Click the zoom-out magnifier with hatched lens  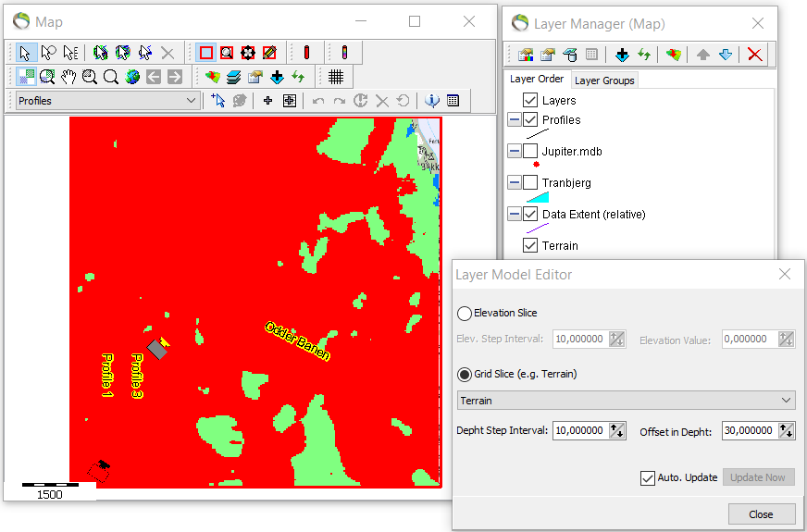click(90, 77)
